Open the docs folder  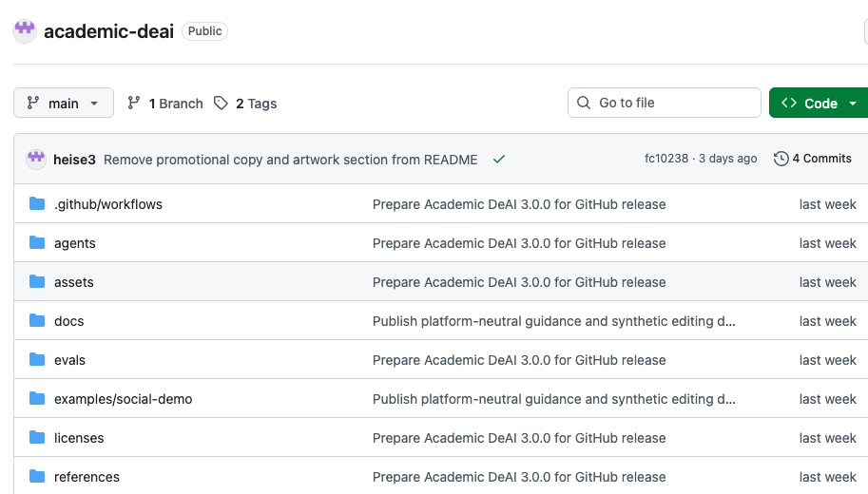click(x=69, y=321)
